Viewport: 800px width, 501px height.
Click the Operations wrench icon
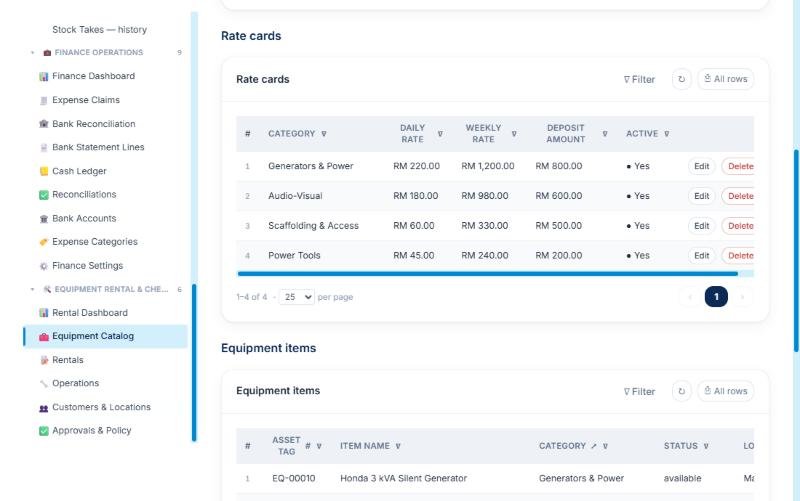click(44, 384)
